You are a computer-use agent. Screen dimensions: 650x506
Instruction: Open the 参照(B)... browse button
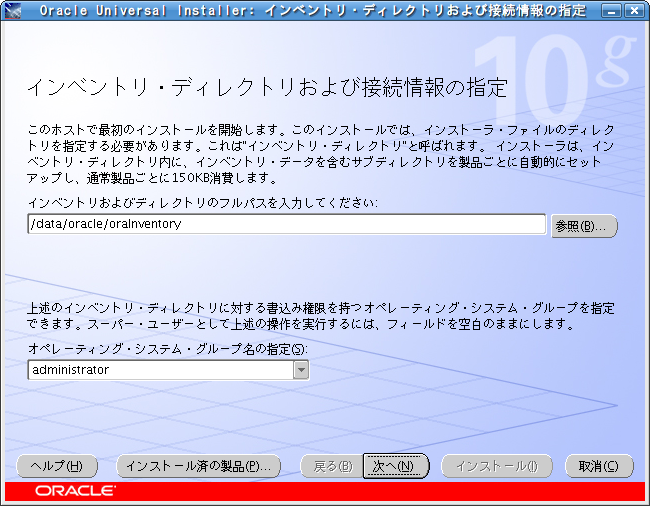(584, 226)
